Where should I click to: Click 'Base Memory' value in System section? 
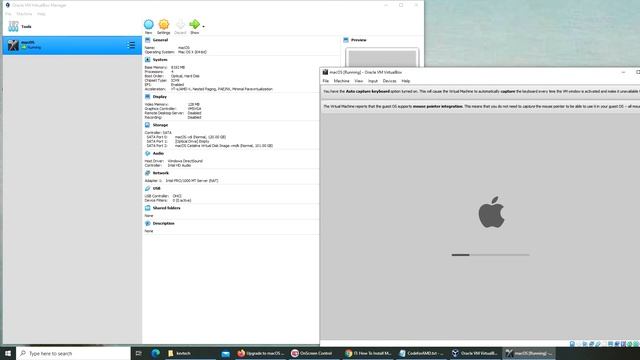[178, 67]
